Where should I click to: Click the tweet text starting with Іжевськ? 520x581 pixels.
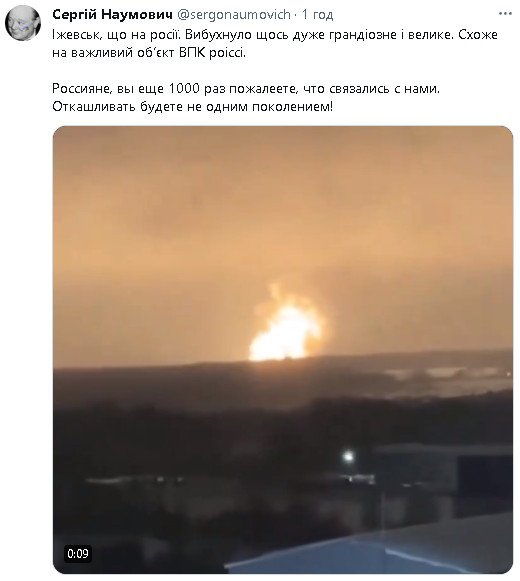click(275, 43)
